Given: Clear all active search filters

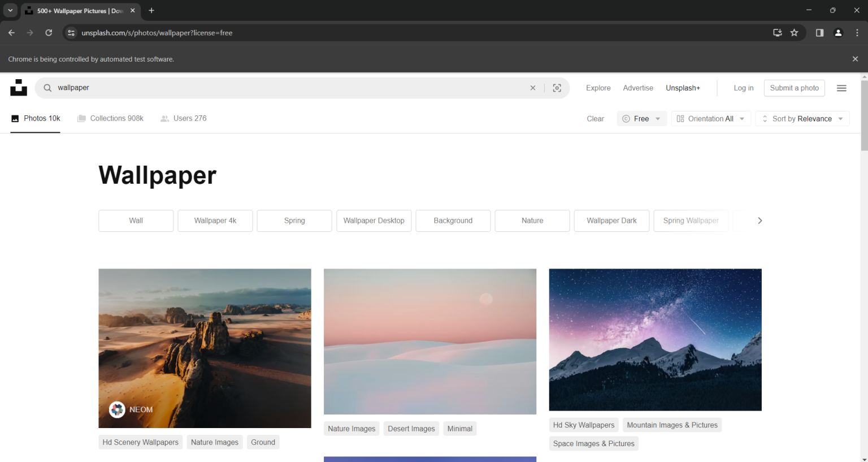Looking at the screenshot, I should 595,118.
